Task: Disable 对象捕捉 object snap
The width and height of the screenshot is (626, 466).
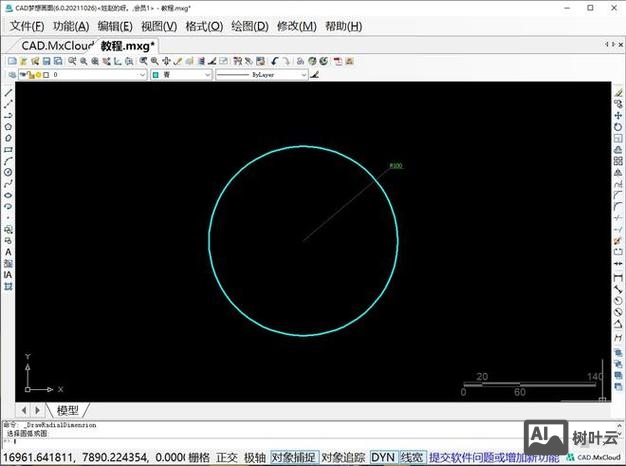Action: point(293,457)
